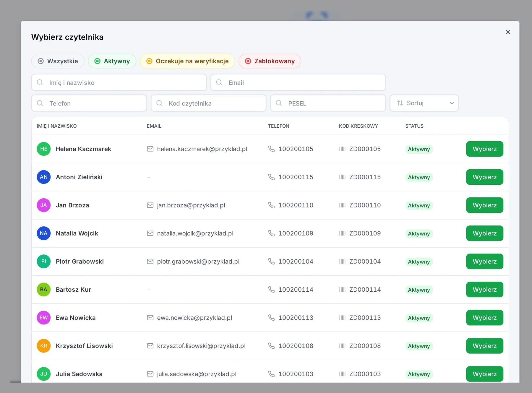Screen dimensions: 532x393
Task: Click into the Email search field
Action: pos(298,82)
